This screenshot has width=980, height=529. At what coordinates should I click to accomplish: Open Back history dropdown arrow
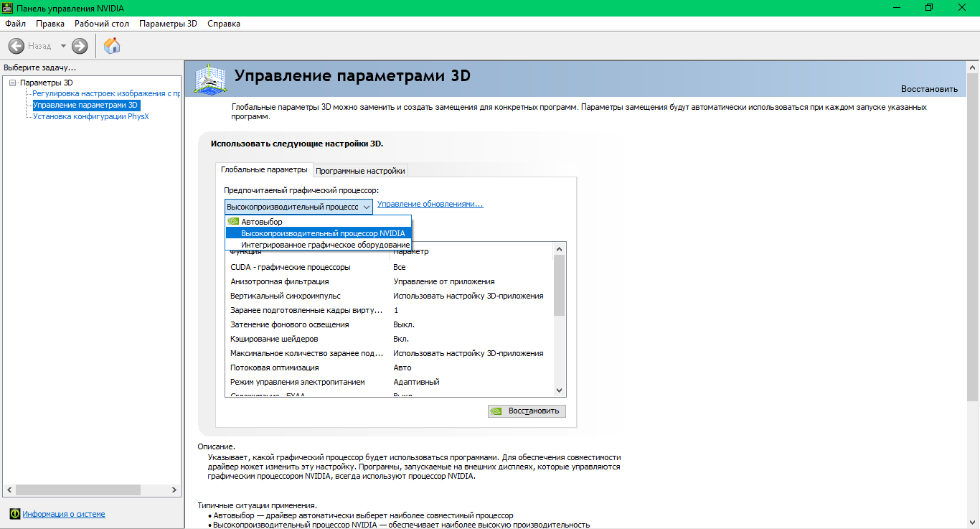coord(63,46)
